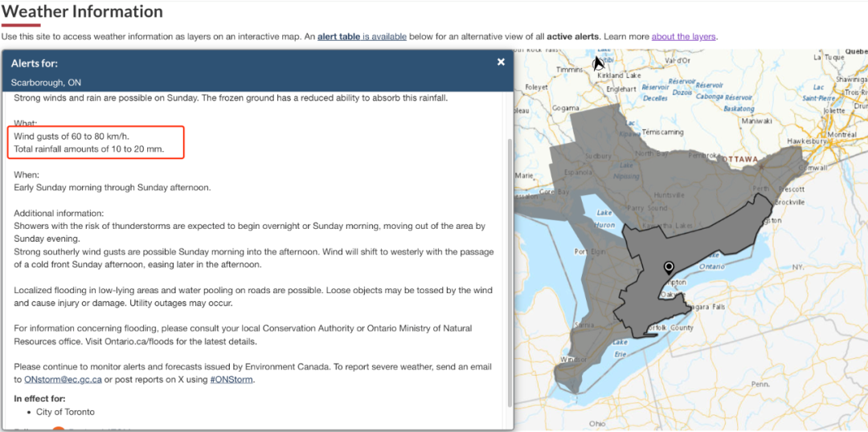Click the 'Alerts for:' panel heading
Screen dimensions: 868x432
pyautogui.click(x=35, y=63)
